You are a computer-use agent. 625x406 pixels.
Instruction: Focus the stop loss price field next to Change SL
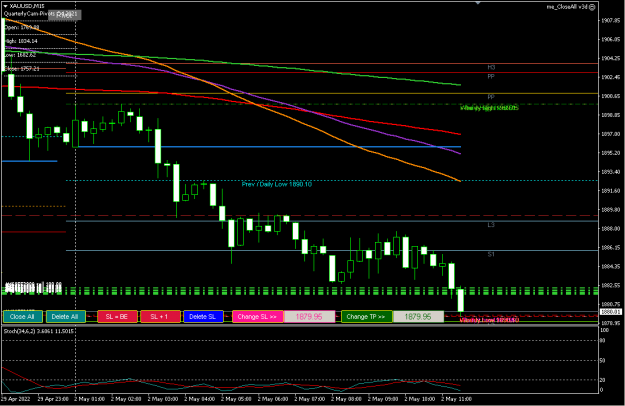[x=309, y=317]
